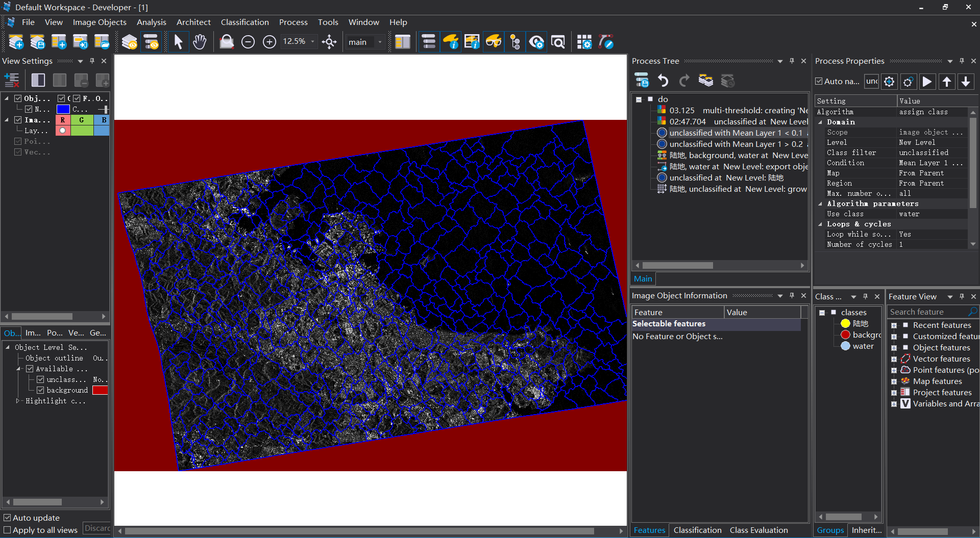Click undo in Process Tree panel
The width and height of the screenshot is (980, 538).
tap(663, 81)
